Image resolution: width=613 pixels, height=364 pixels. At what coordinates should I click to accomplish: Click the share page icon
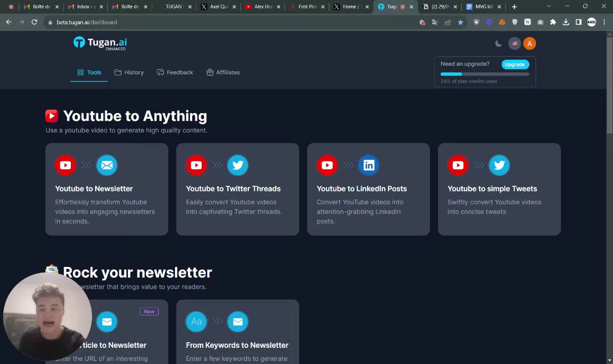point(448,22)
